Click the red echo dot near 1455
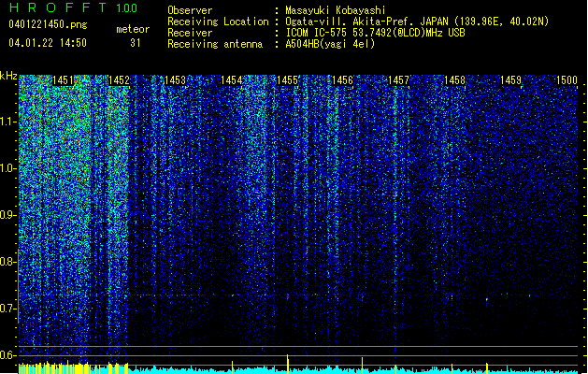This screenshot has width=588, height=374. 288,296
